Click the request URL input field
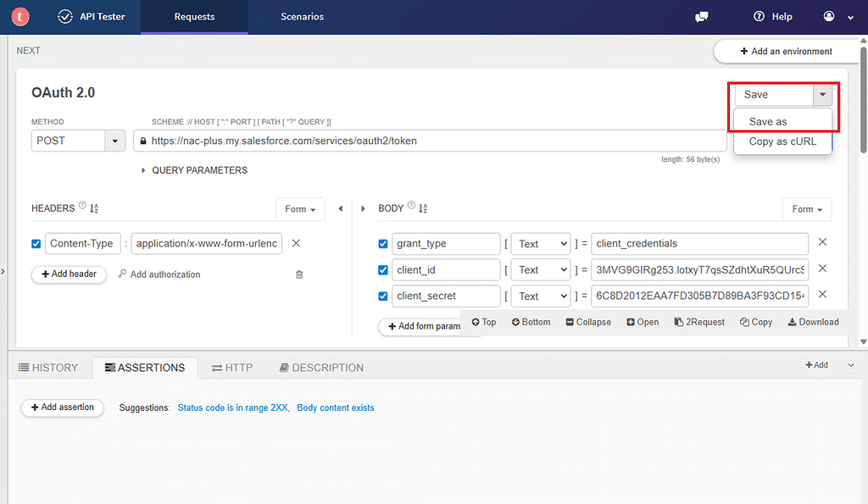The image size is (868, 504). (430, 141)
